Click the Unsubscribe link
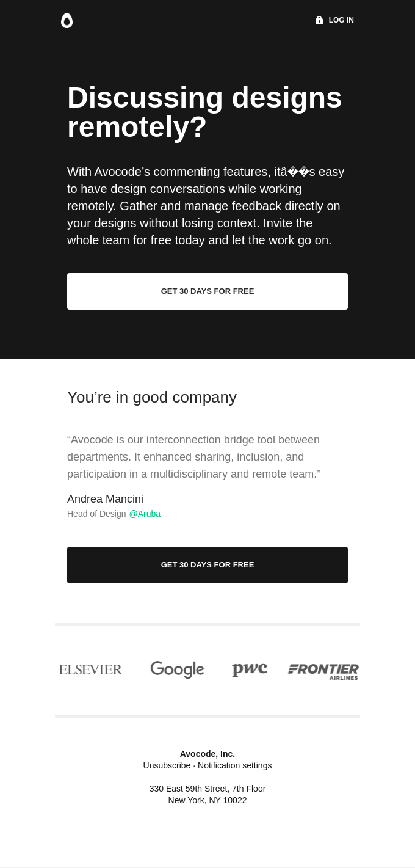Image resolution: width=415 pixels, height=868 pixels. (x=167, y=765)
